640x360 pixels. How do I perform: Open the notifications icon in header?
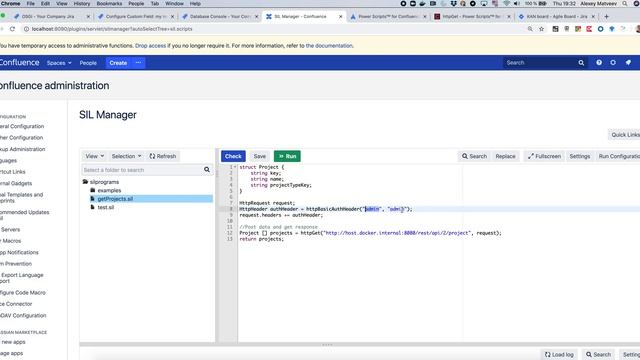pyautogui.click(x=628, y=63)
